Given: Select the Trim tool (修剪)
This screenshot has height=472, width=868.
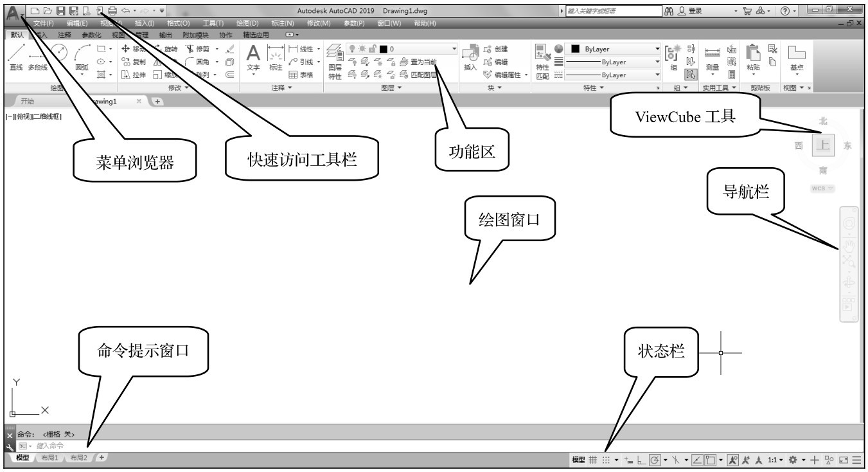Looking at the screenshot, I should 197,50.
